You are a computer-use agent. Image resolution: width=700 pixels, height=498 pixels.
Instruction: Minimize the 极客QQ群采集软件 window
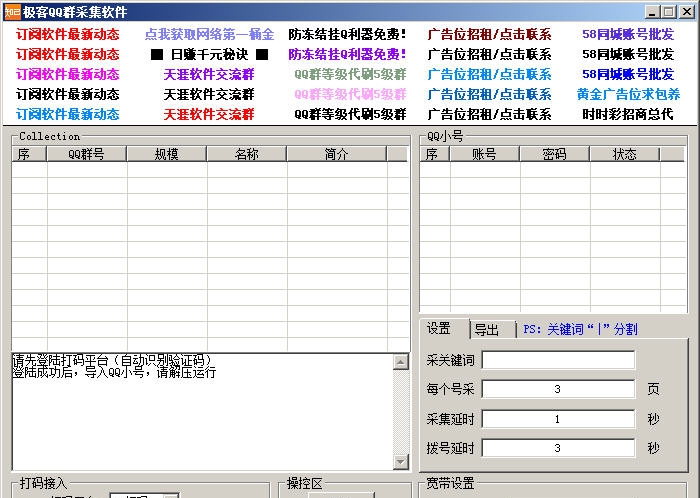click(x=652, y=12)
